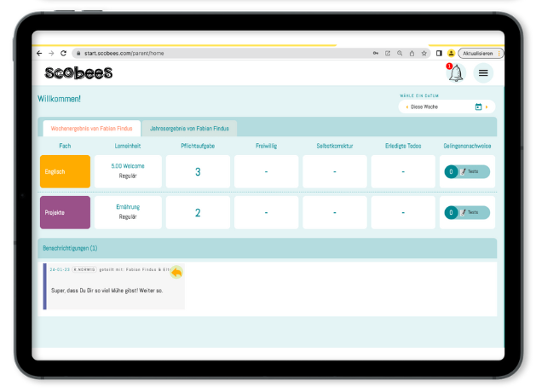The height and width of the screenshot is (392, 536).
Task: Toggle the browser side panel icon
Action: click(439, 54)
